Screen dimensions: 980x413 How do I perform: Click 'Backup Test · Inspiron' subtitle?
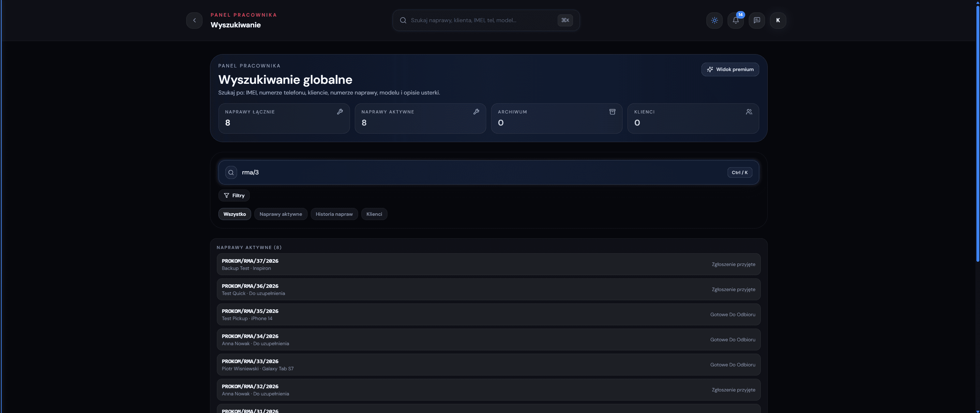click(x=247, y=268)
